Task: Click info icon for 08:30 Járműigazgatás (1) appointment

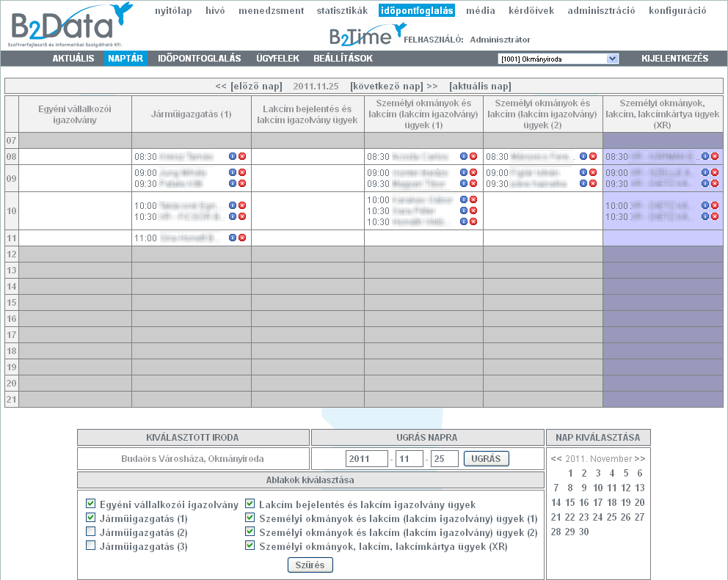Action: pyautogui.click(x=233, y=156)
